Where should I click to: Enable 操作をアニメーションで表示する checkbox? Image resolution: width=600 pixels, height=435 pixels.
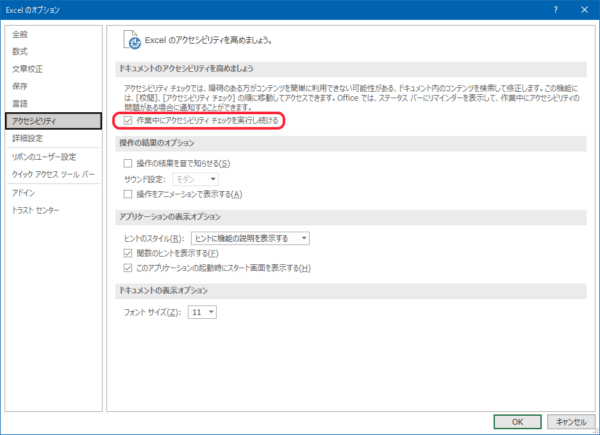pos(127,193)
